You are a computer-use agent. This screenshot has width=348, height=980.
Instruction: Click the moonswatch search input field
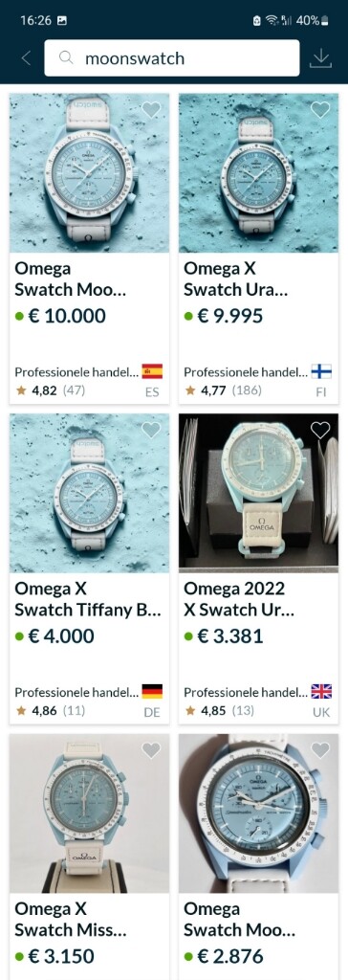[172, 58]
